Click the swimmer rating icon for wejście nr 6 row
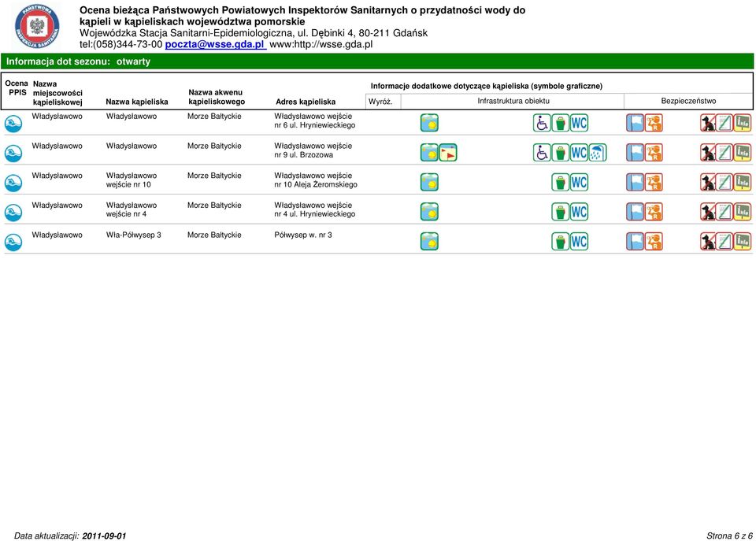 [13, 124]
